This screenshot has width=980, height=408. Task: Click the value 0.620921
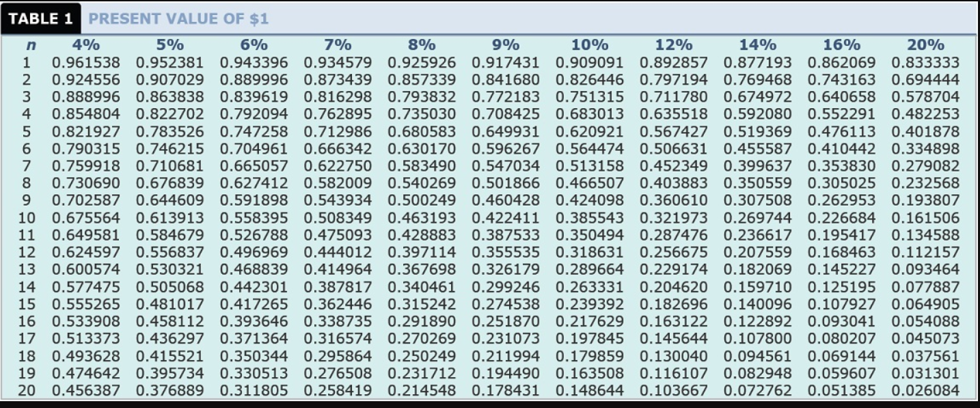(x=590, y=131)
